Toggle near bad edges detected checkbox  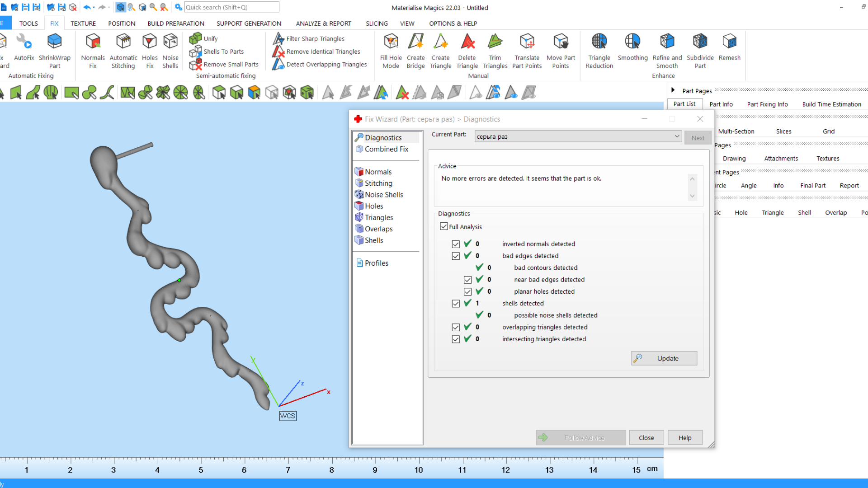[x=467, y=280]
